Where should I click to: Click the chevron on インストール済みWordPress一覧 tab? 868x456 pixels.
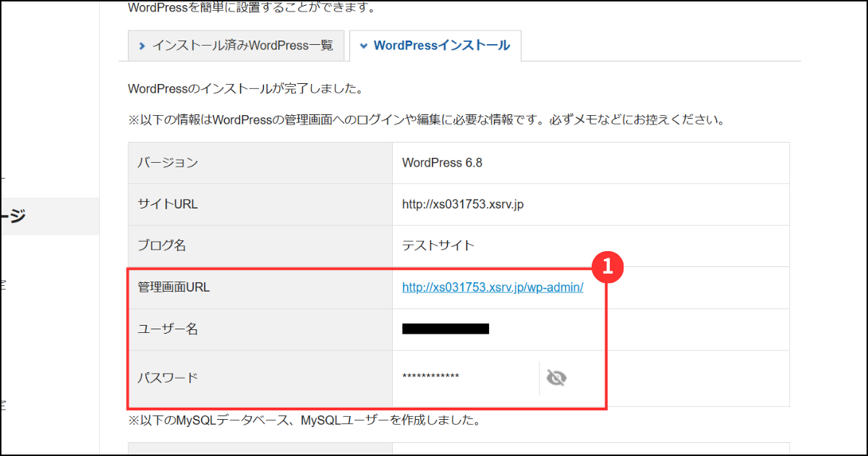click(142, 46)
